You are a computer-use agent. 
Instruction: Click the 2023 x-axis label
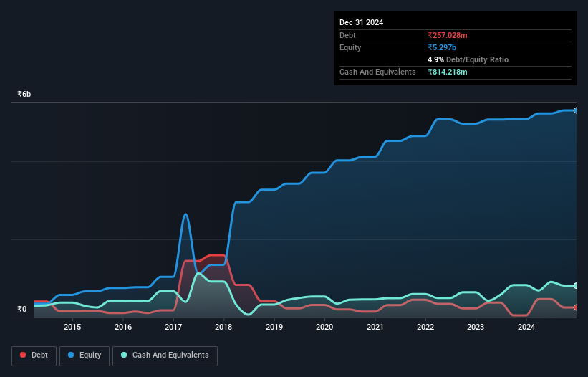click(x=476, y=327)
